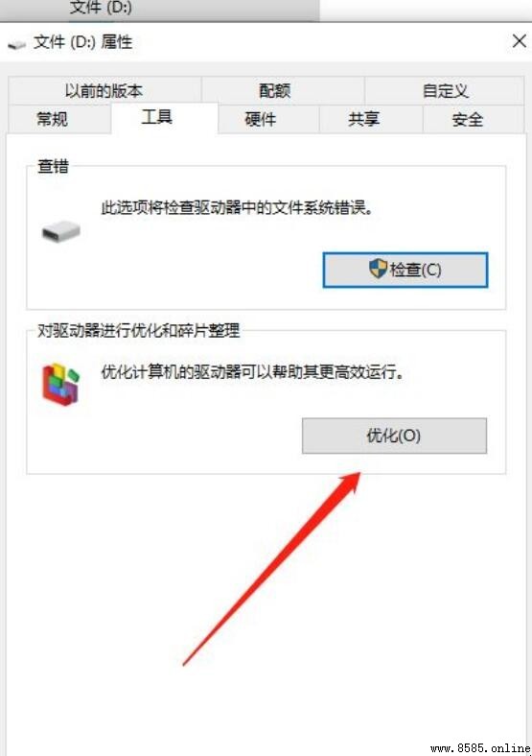Click the background 文件 (D:) window title
The height and width of the screenshot is (756, 532).
(x=101, y=8)
